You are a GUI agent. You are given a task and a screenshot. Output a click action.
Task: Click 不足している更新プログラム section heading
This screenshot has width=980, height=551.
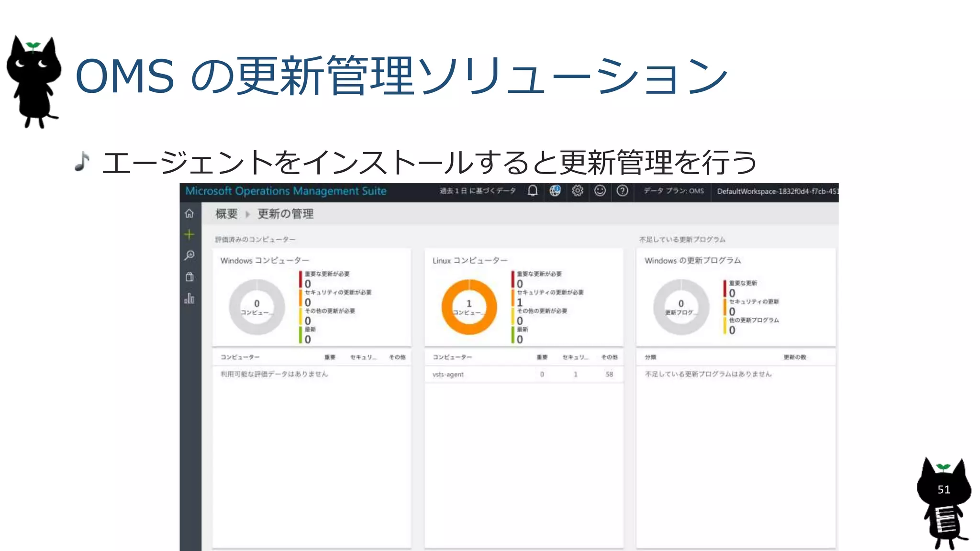[x=682, y=240]
